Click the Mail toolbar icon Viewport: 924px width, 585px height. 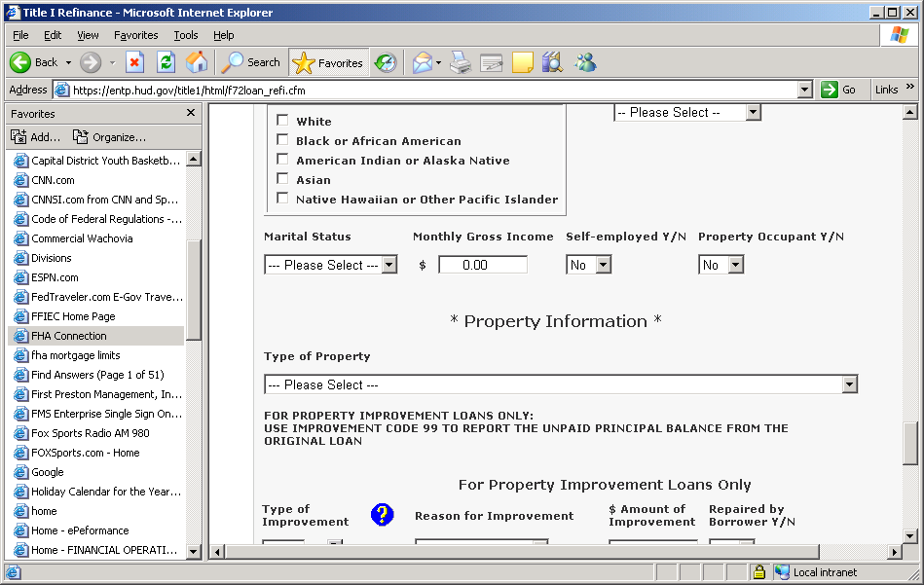[x=423, y=62]
